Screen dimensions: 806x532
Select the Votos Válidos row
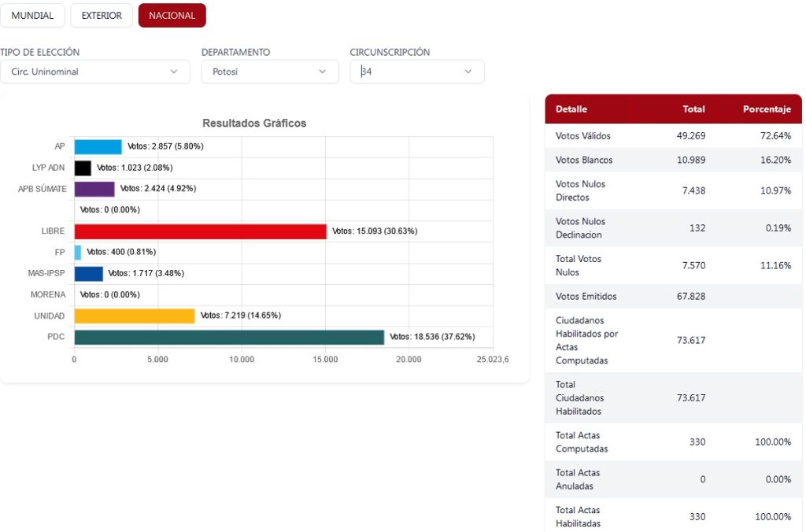[673, 136]
